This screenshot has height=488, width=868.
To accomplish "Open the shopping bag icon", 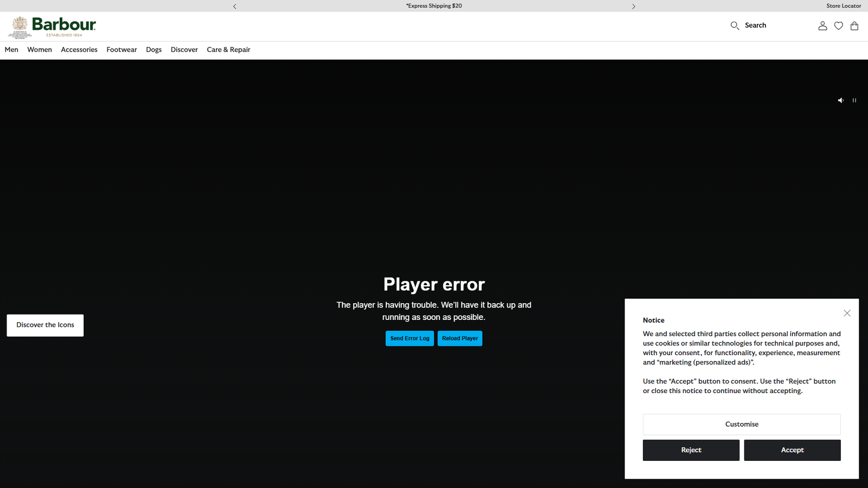I will click(854, 25).
